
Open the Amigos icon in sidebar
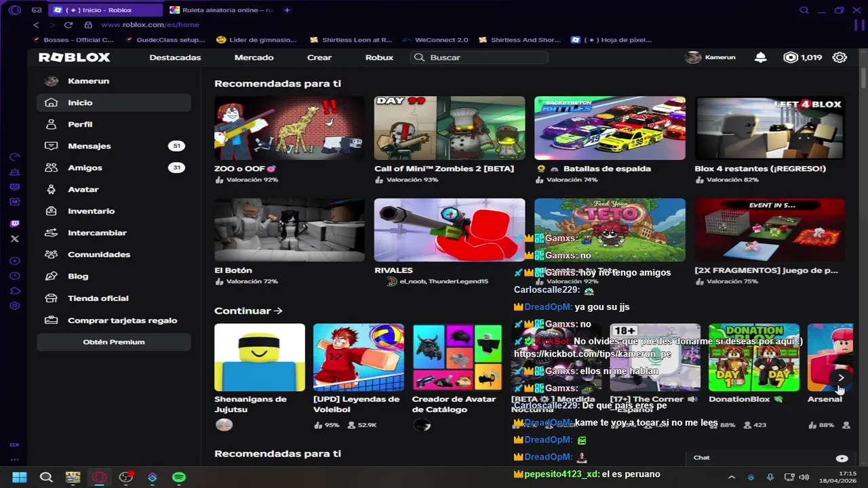click(51, 167)
